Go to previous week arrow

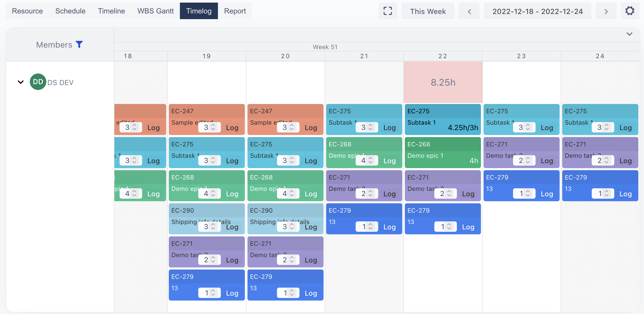[x=469, y=11]
